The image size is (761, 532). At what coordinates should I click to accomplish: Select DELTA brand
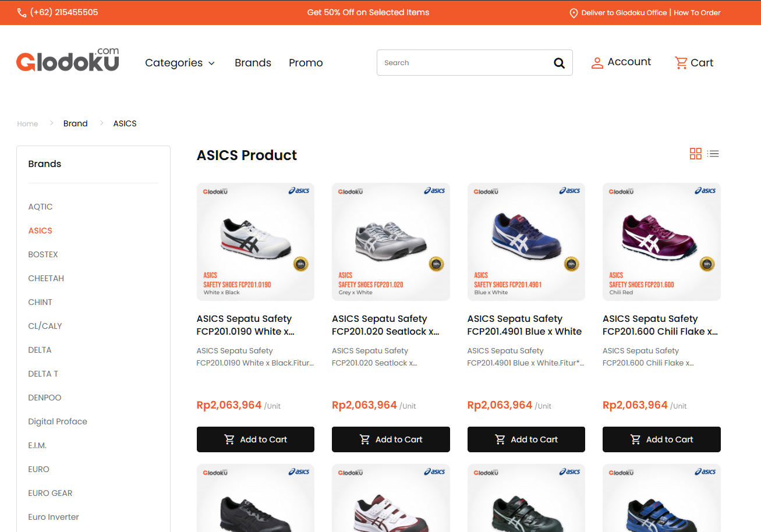[40, 350]
